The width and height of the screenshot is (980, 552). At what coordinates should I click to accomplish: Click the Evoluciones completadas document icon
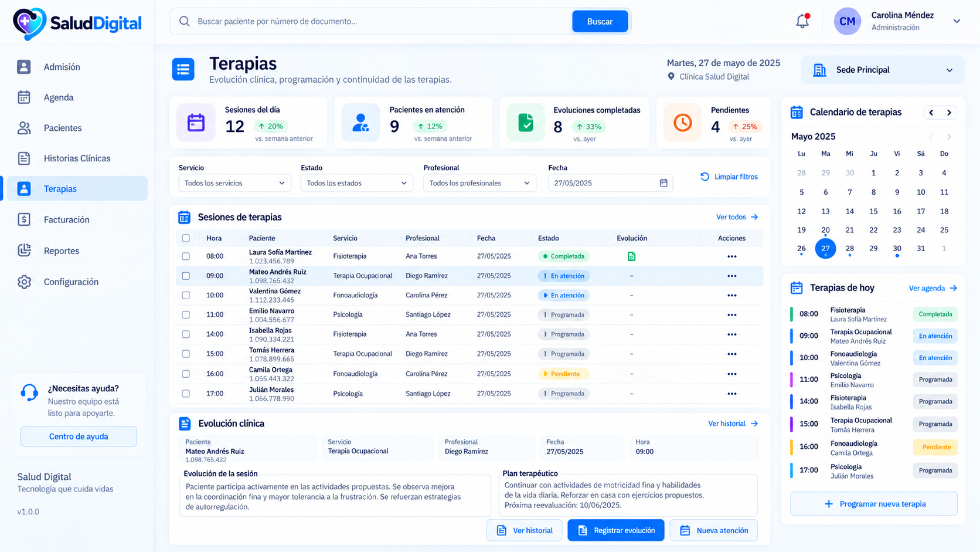pyautogui.click(x=526, y=123)
